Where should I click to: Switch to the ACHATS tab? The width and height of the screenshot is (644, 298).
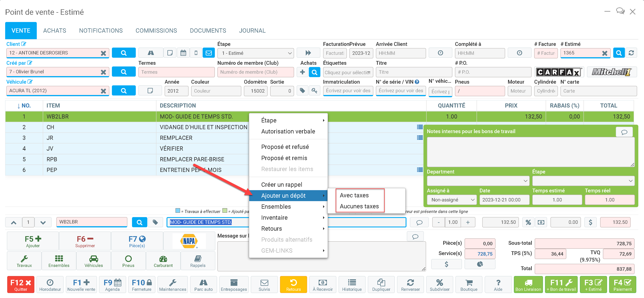pos(54,30)
